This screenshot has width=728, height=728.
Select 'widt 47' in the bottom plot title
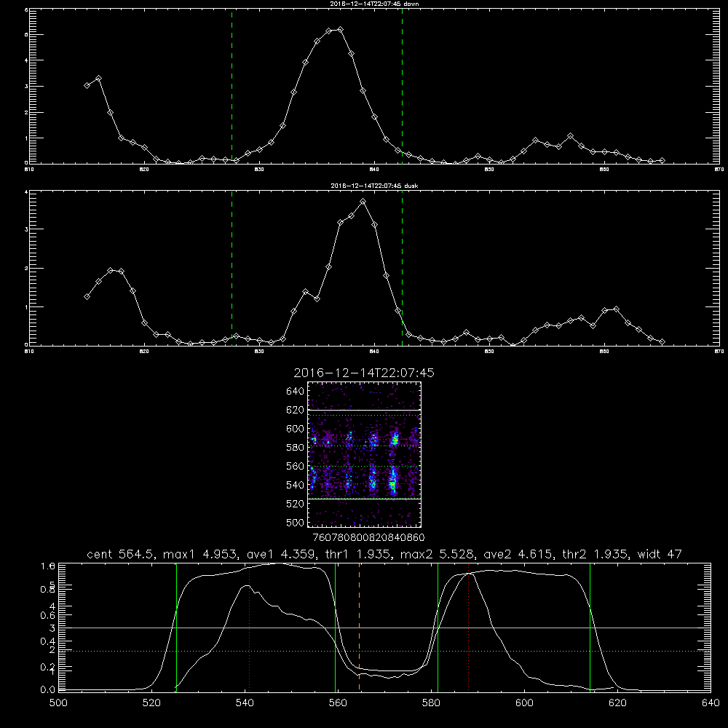tap(660, 554)
